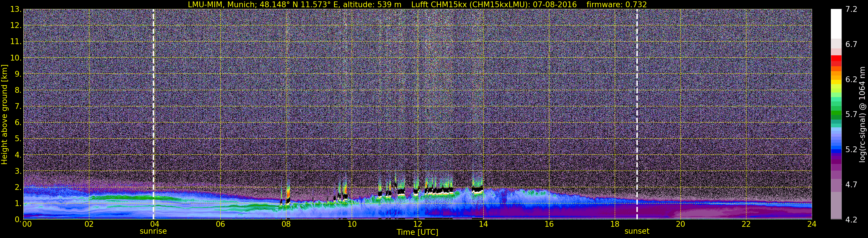This screenshot has height=238, width=868.
Task: Click the height axis tick '9.'
Action: click(18, 74)
